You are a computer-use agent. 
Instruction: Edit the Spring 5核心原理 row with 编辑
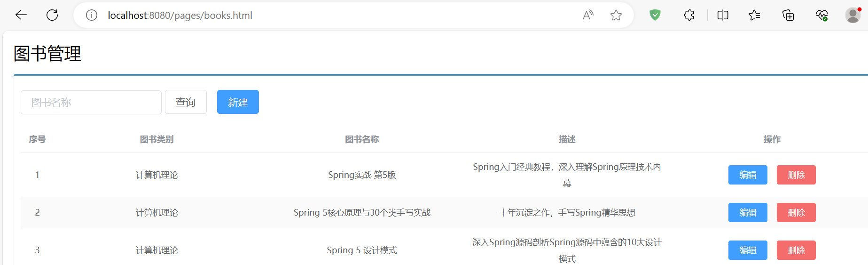(748, 212)
